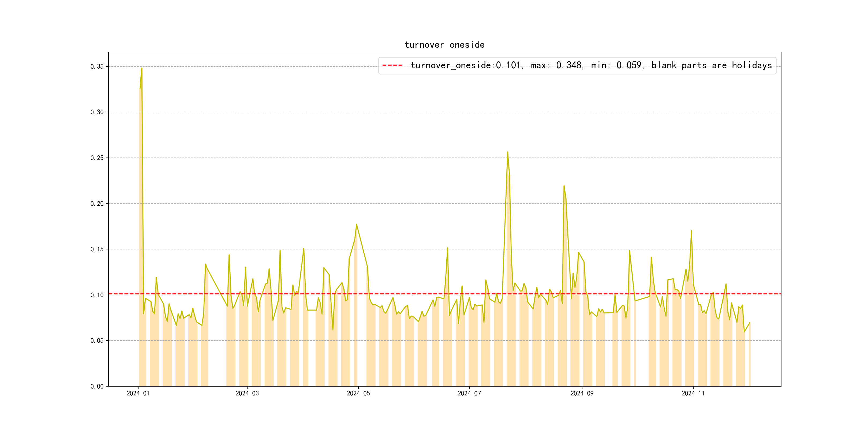Click the highest peak near January 2024
The height and width of the screenshot is (434, 868).
[141, 68]
